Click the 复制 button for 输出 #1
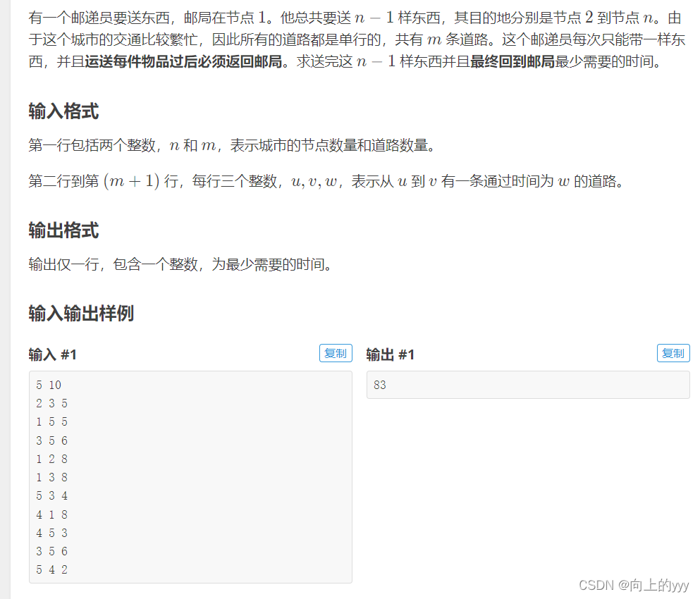The width and height of the screenshot is (700, 599). pos(673,353)
